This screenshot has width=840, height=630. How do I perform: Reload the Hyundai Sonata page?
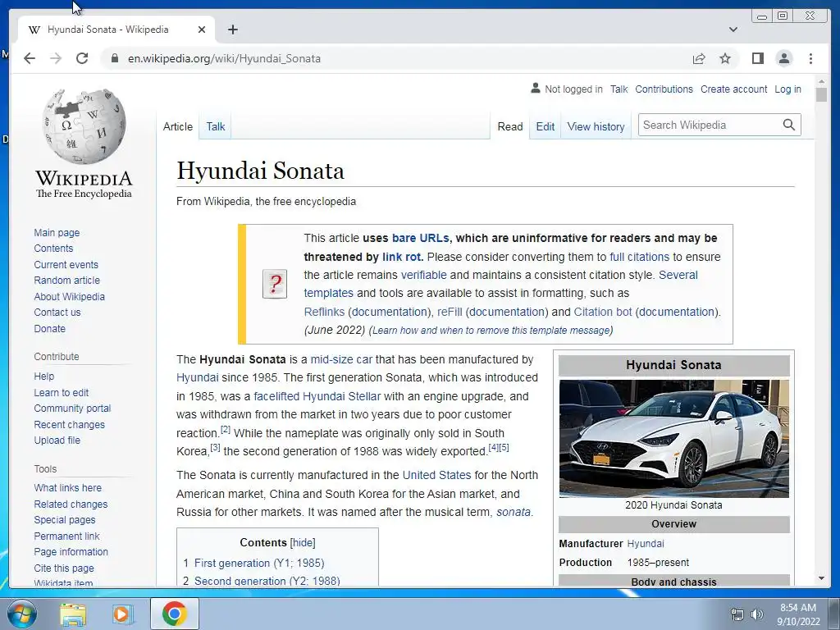coord(82,58)
